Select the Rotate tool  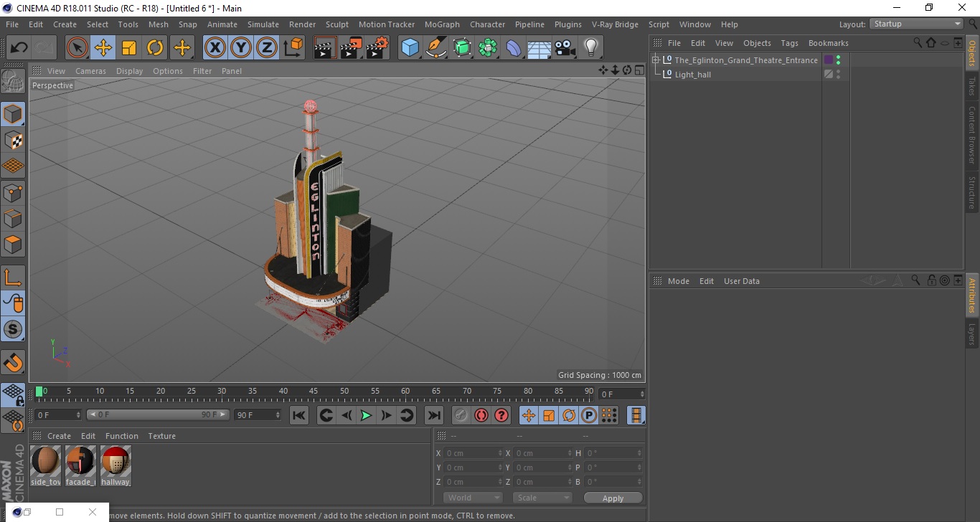point(155,48)
